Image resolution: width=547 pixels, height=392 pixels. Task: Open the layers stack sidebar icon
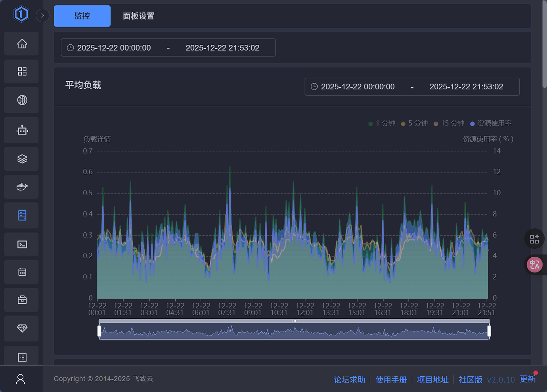point(22,159)
